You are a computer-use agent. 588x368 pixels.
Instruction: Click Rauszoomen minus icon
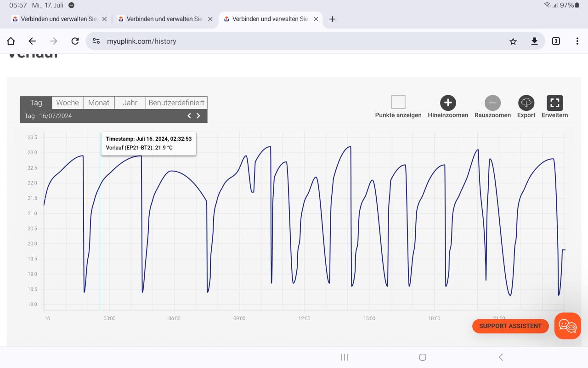point(492,103)
